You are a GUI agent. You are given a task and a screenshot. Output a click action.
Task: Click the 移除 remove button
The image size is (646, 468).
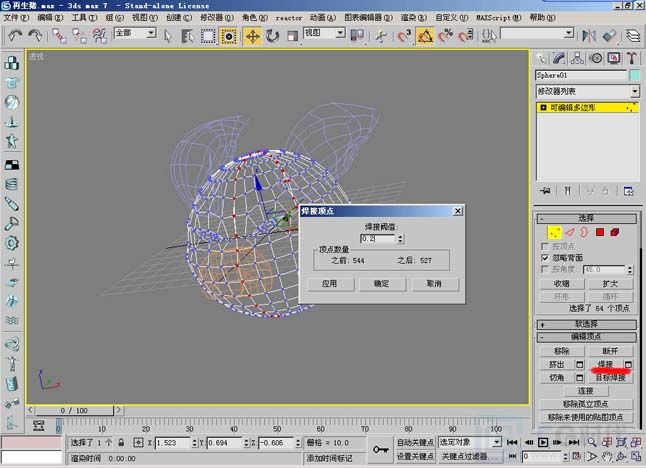pyautogui.click(x=562, y=351)
